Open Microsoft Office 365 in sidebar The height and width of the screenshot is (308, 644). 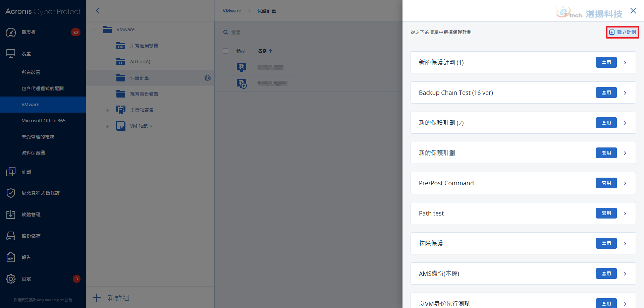tap(44, 121)
